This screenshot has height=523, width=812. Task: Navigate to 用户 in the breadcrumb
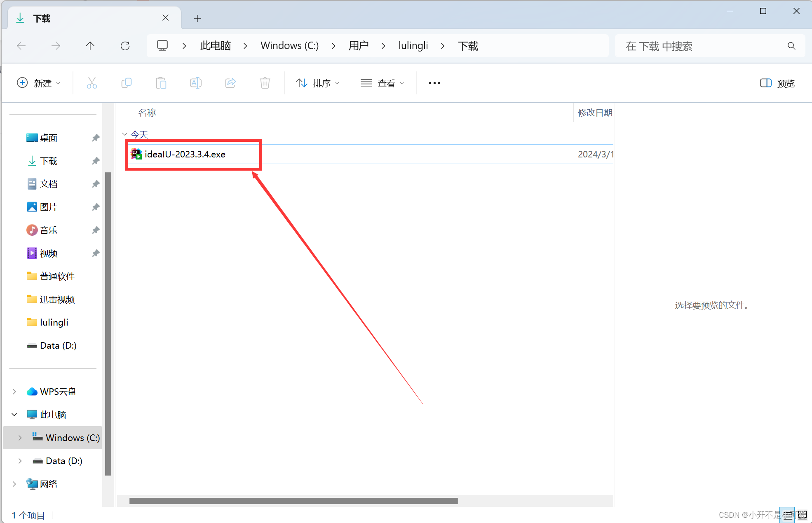click(x=358, y=46)
